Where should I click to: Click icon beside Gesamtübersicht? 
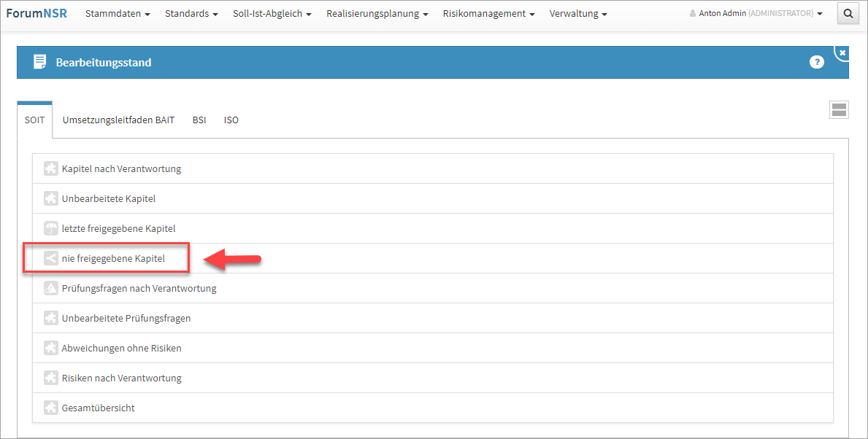coord(51,408)
